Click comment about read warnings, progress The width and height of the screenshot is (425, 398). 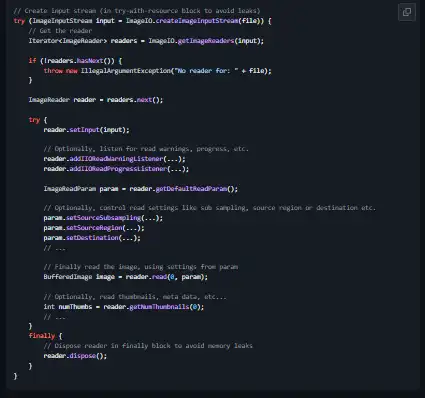pyautogui.click(x=146, y=149)
